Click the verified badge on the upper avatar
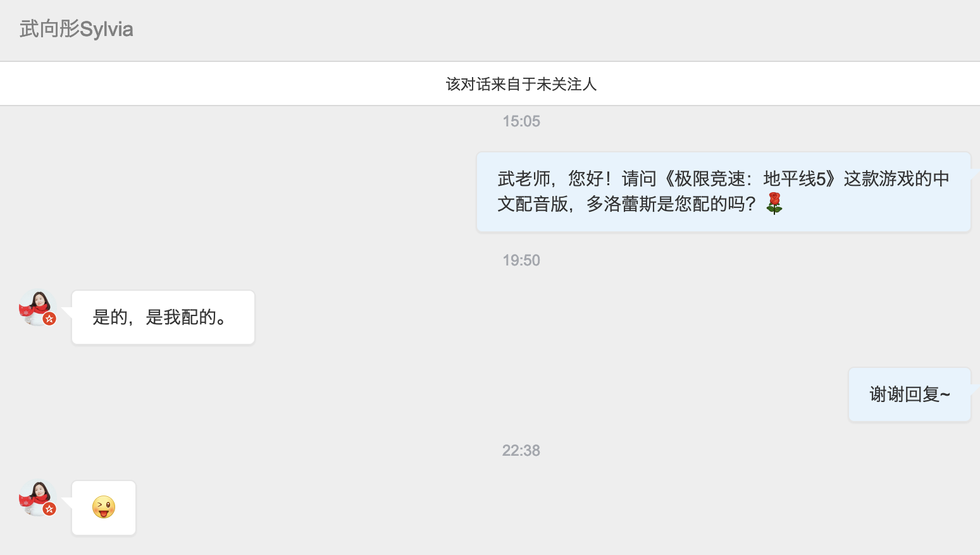This screenshot has width=980, height=555. tap(49, 319)
